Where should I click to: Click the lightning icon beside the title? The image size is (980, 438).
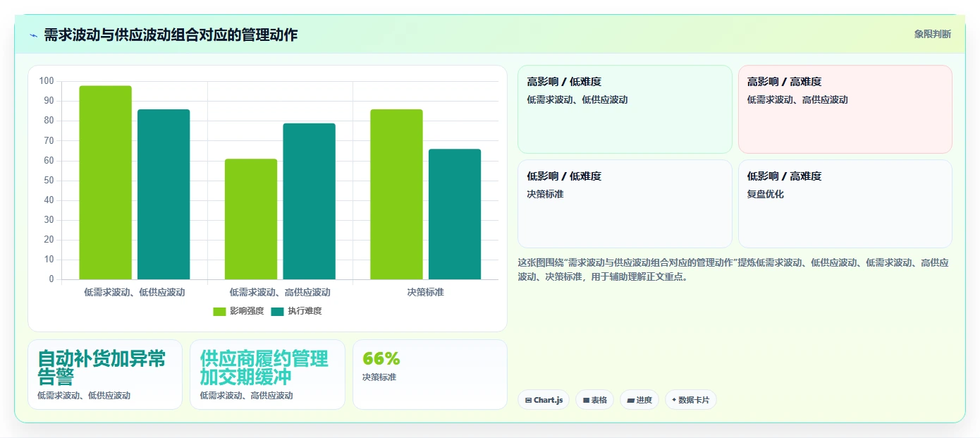[x=33, y=35]
